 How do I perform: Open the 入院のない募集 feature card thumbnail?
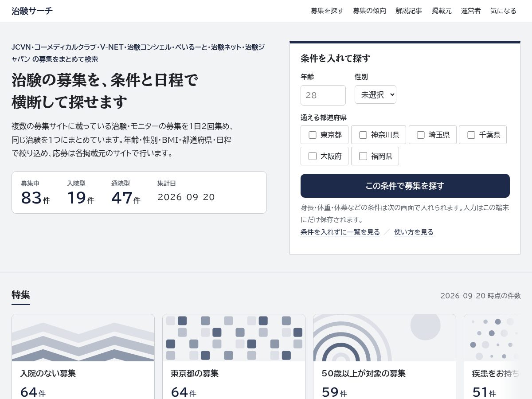83,338
